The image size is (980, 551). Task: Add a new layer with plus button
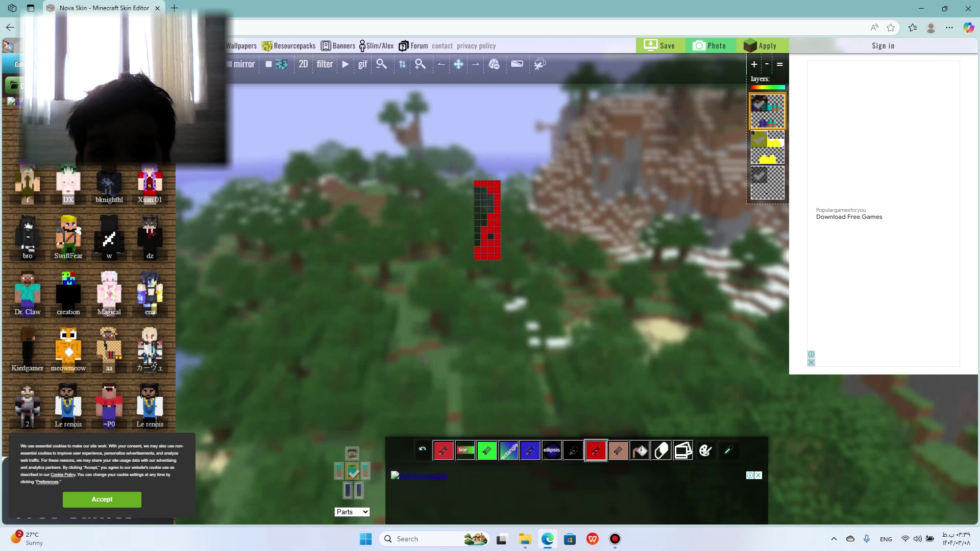coord(754,64)
